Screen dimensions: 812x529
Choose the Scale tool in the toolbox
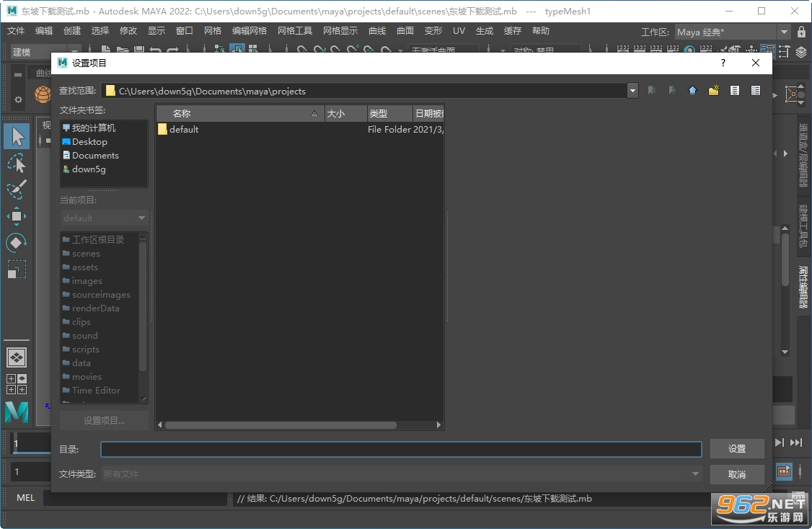point(17,269)
